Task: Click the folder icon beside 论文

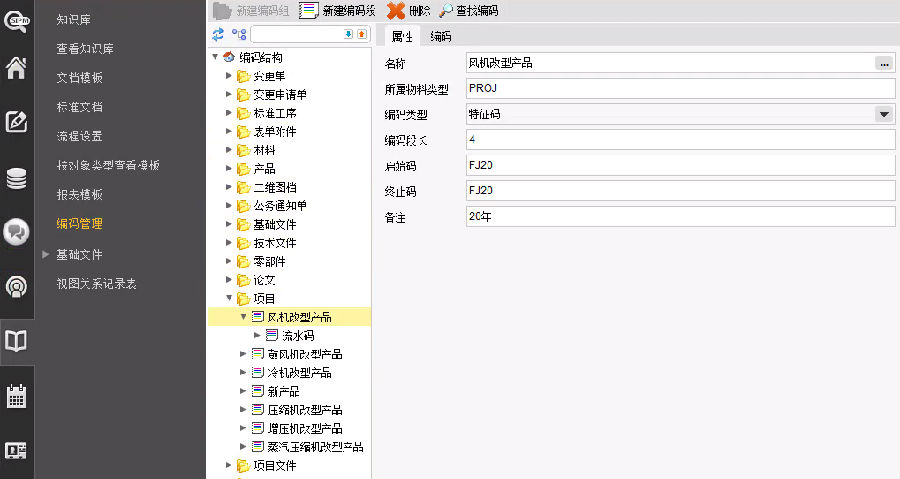Action: 243,280
